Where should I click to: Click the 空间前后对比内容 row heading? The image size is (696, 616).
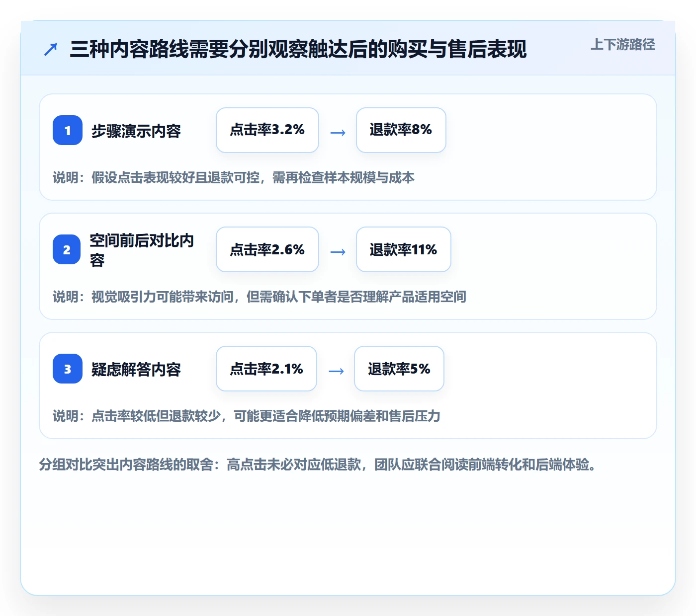[142, 250]
